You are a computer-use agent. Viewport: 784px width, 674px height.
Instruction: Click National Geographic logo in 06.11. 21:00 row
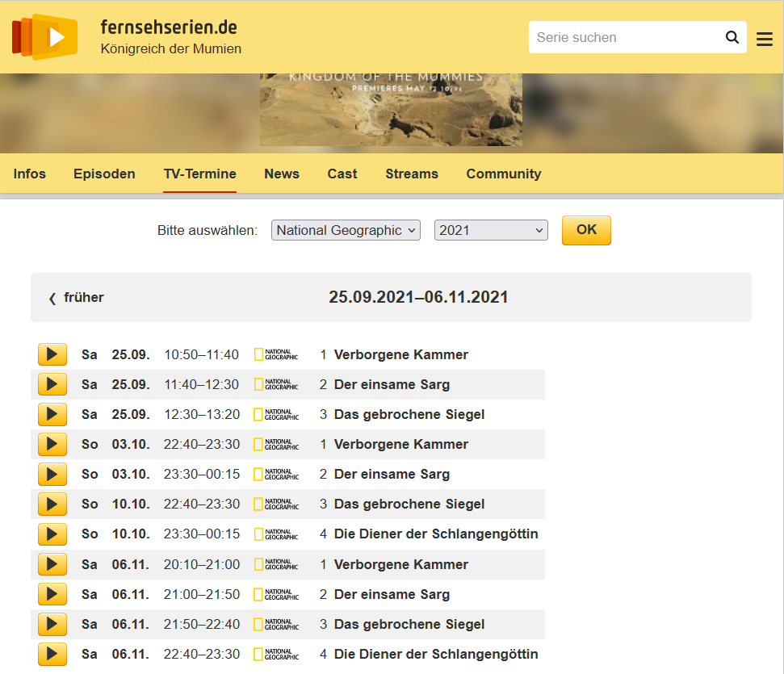pyautogui.click(x=276, y=595)
